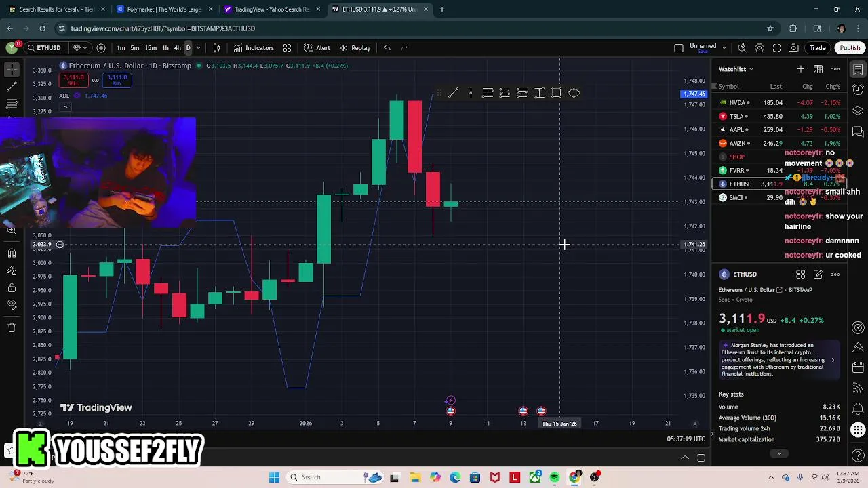Viewport: 868px width, 488px height.
Task: Select the 5m timeframe
Action: click(135, 48)
